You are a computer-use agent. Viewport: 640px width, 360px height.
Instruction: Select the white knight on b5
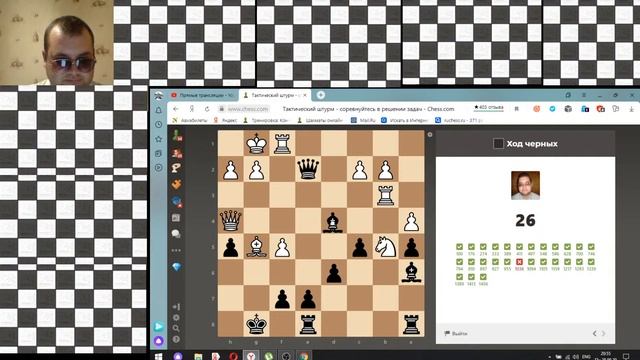pyautogui.click(x=385, y=247)
